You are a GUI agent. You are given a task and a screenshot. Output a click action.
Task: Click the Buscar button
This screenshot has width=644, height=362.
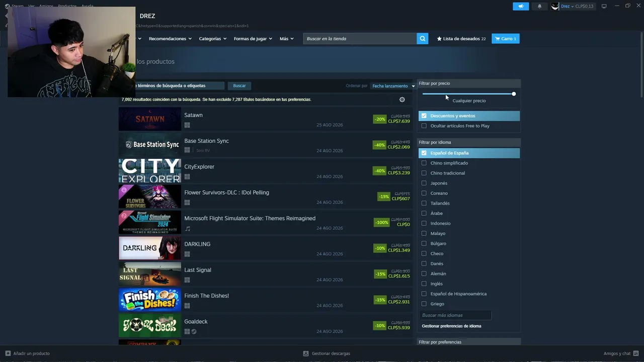(239, 86)
